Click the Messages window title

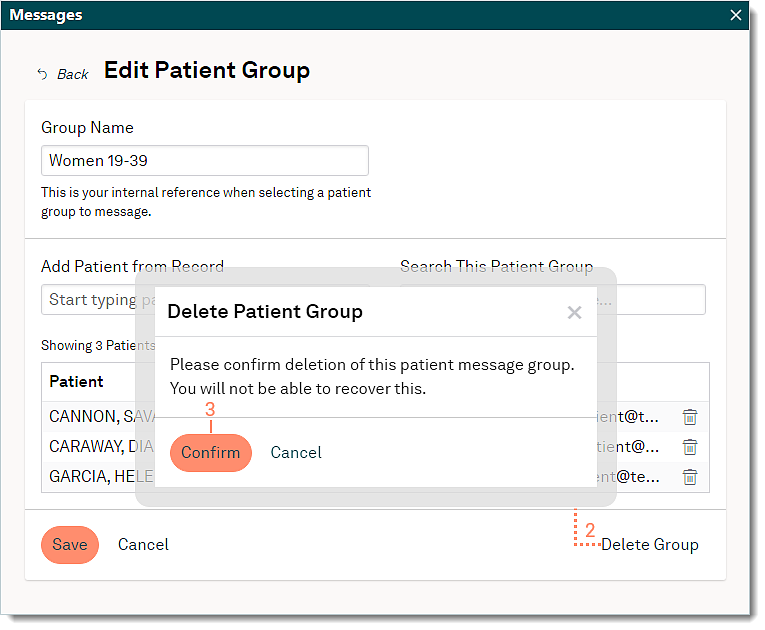coord(46,15)
